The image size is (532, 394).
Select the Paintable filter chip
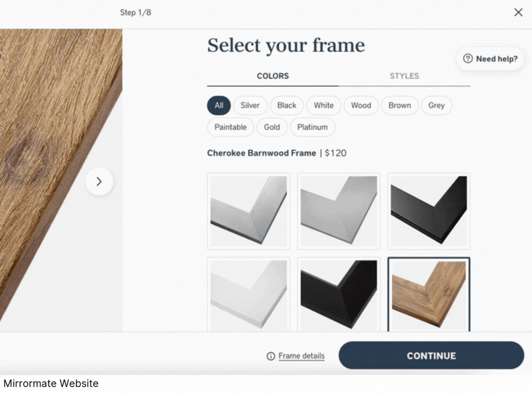point(231,127)
